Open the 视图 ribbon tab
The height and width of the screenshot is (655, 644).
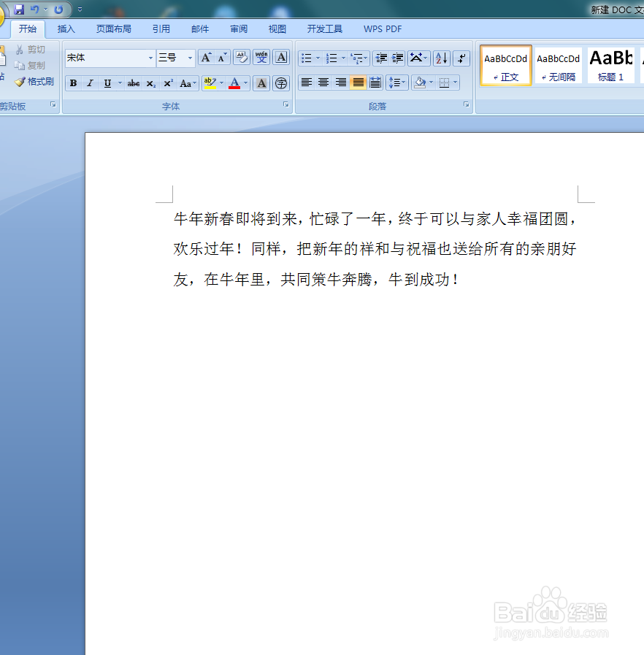coord(277,28)
